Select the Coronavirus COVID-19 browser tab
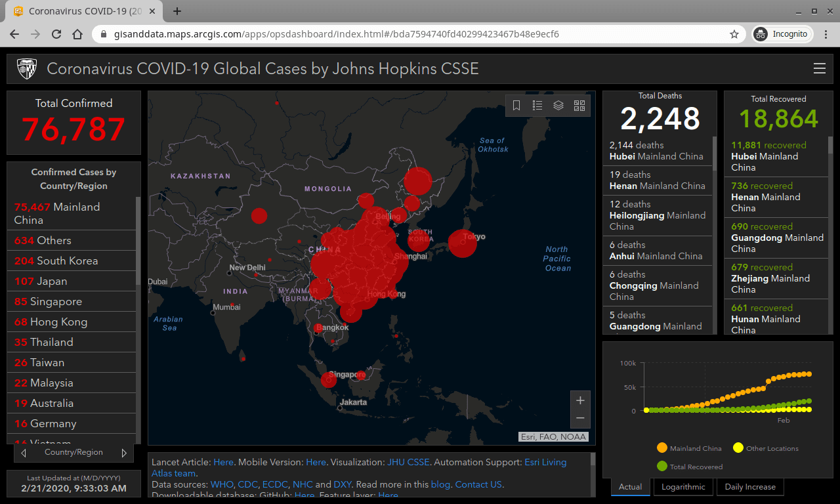The width and height of the screenshot is (840, 504). coord(85,11)
